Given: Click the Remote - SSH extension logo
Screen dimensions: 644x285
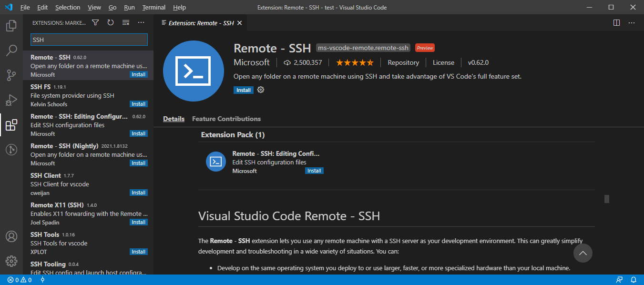Looking at the screenshot, I should (x=194, y=71).
